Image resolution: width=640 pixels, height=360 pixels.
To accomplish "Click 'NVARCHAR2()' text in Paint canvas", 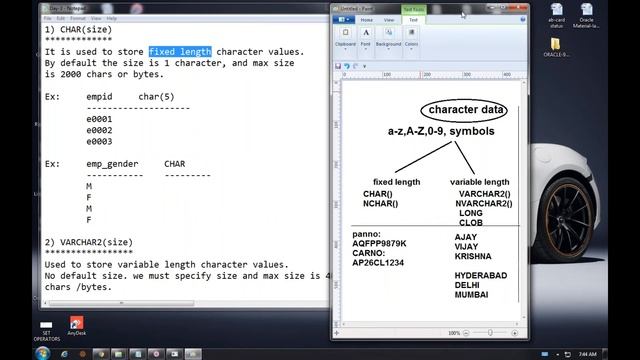I will [x=484, y=203].
